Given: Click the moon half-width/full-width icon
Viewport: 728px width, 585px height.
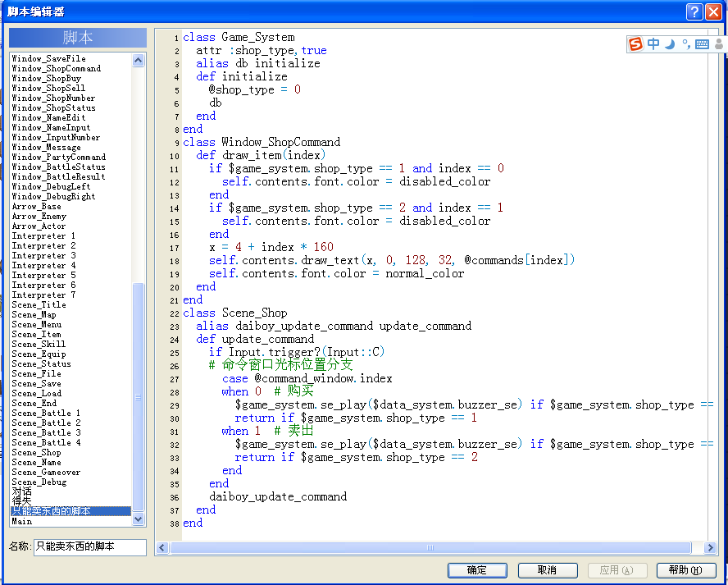Looking at the screenshot, I should tap(670, 44).
